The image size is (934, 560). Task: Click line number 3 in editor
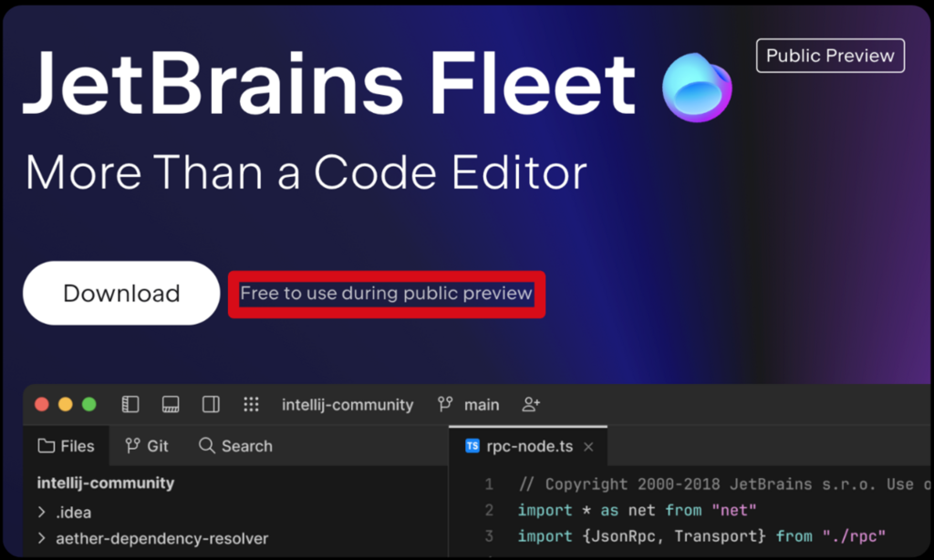pyautogui.click(x=489, y=536)
